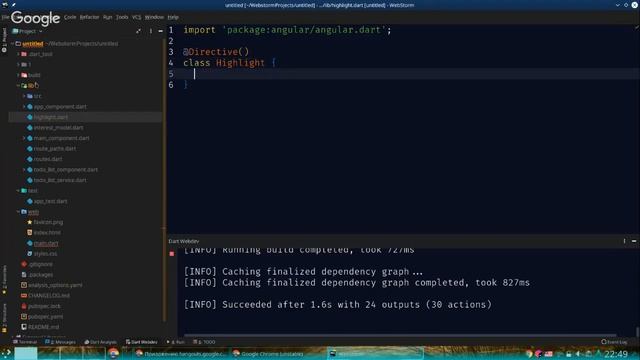Collapse the lib folder
The width and height of the screenshot is (640, 360).
point(18,86)
